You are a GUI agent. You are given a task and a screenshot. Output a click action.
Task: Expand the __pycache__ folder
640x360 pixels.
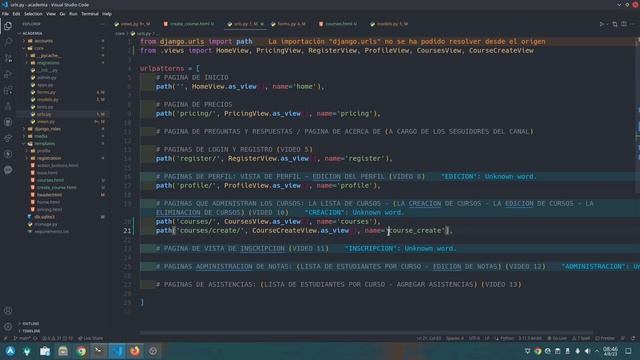pyautogui.click(x=49, y=56)
